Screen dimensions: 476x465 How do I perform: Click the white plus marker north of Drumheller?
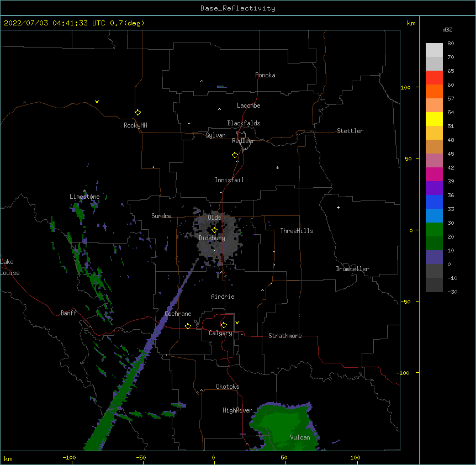338,207
